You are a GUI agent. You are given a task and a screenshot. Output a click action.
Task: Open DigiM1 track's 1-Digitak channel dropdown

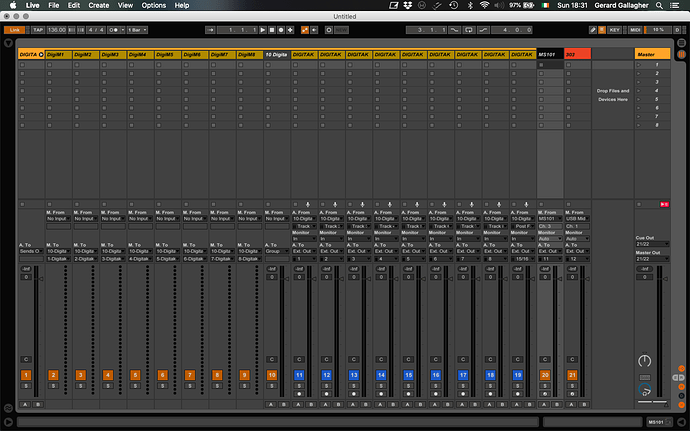[x=59, y=259]
